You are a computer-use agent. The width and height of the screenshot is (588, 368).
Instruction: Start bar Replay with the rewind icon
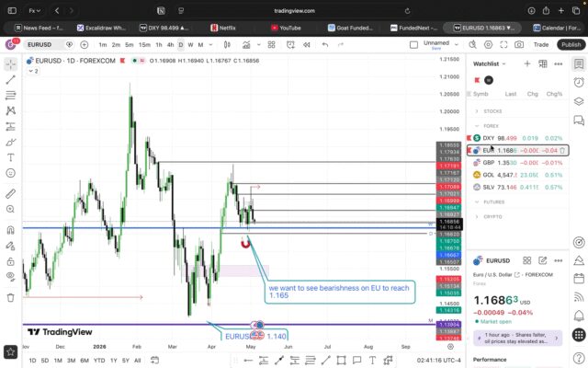coord(307,45)
